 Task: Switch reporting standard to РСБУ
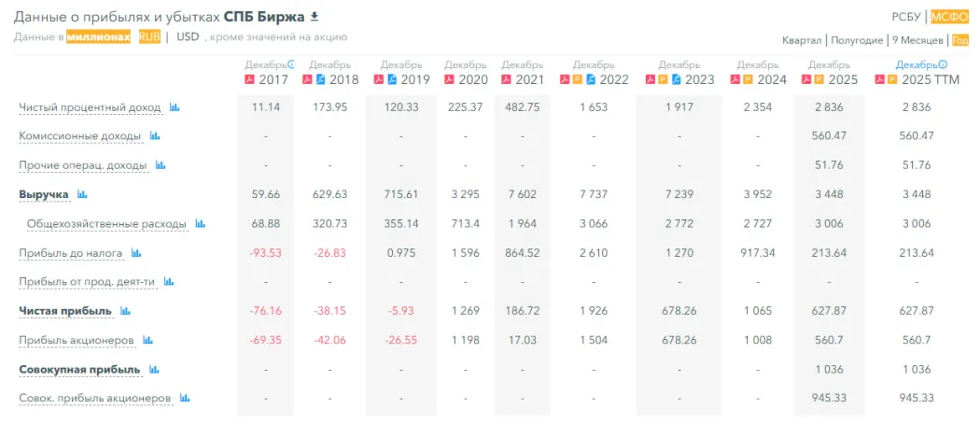tap(906, 17)
